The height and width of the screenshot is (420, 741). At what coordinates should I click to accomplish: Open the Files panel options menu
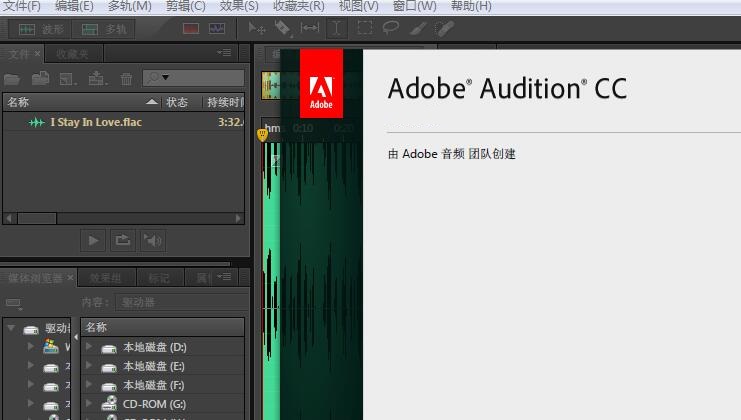pyautogui.click(x=224, y=52)
